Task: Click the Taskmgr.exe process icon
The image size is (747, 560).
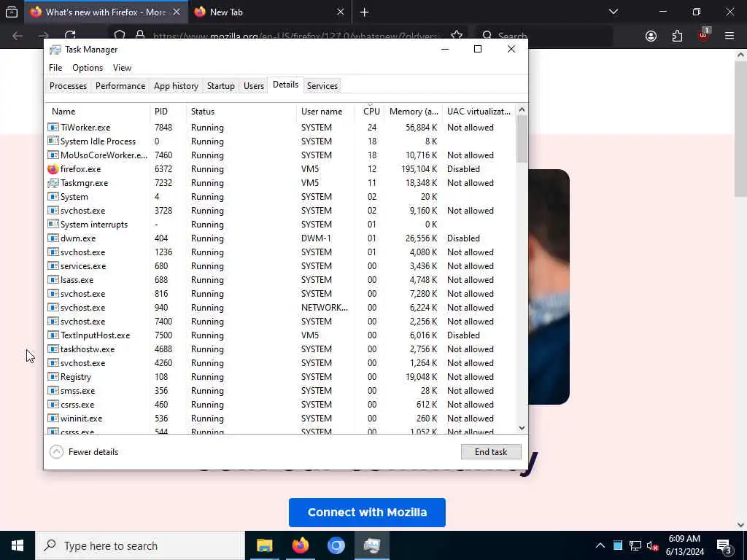Action: 53,183
